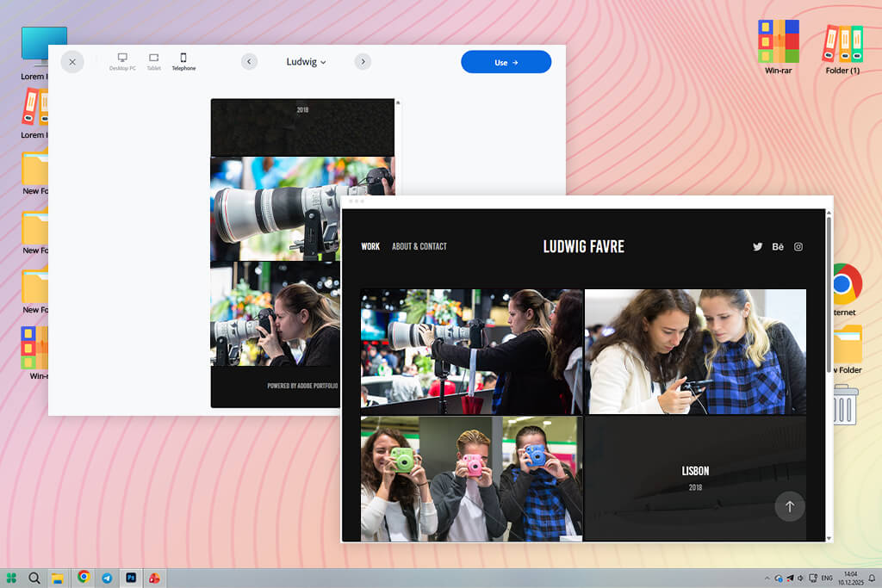Open taskbar Search
Image resolution: width=882 pixels, height=588 pixels.
coord(34,578)
